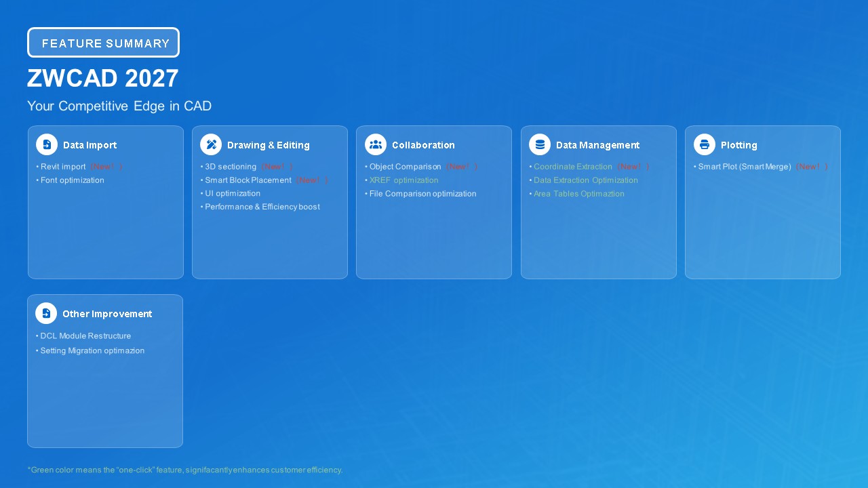
Task: Select the 'Plotting' heading
Action: (x=739, y=145)
